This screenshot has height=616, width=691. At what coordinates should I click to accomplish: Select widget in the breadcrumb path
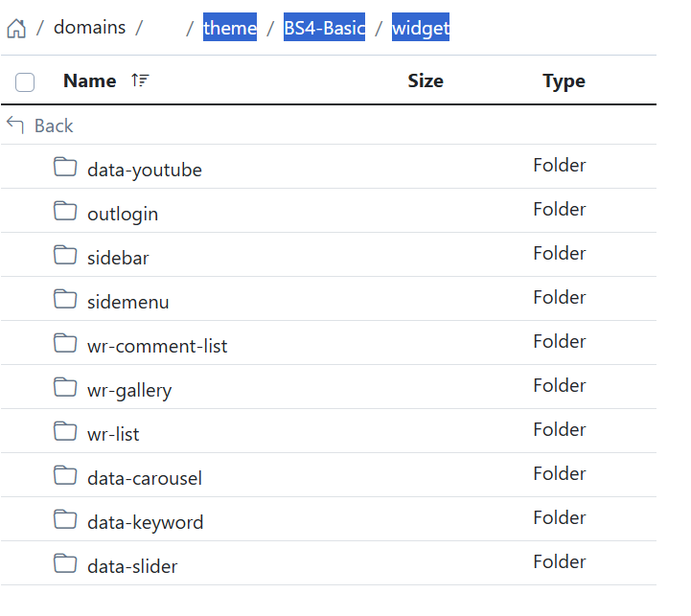click(x=421, y=29)
